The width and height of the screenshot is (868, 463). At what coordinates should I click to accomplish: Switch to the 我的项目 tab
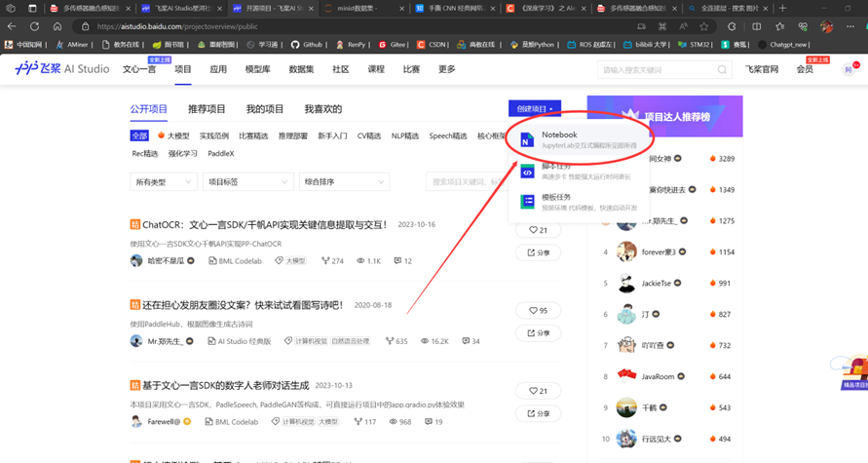click(265, 109)
